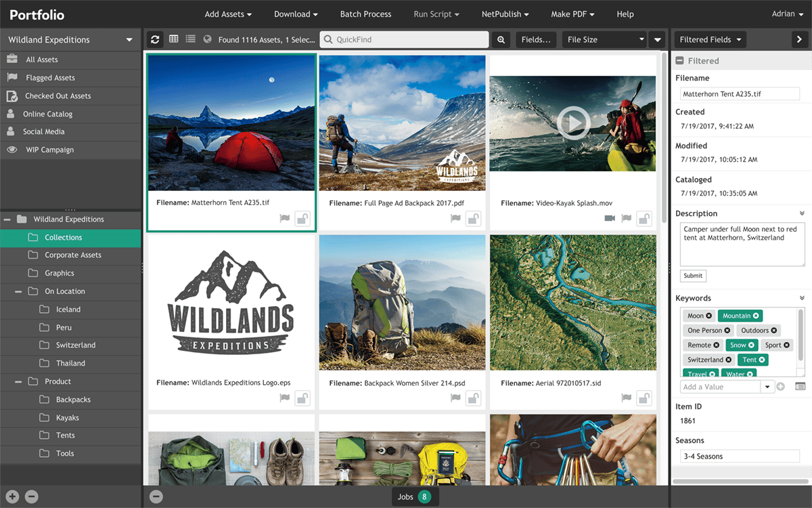812x508 pixels.
Task: Click the Fields... button
Action: [536, 40]
